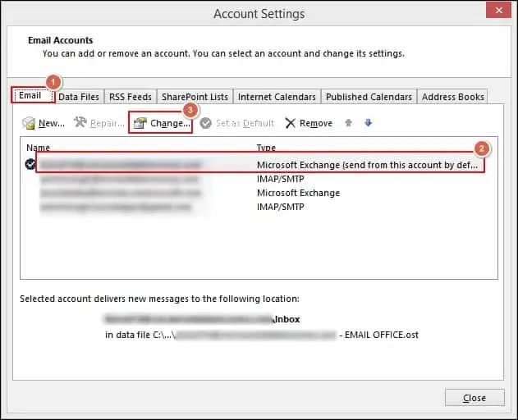The width and height of the screenshot is (518, 420).
Task: Switch to the Data Files tab
Action: pos(79,97)
